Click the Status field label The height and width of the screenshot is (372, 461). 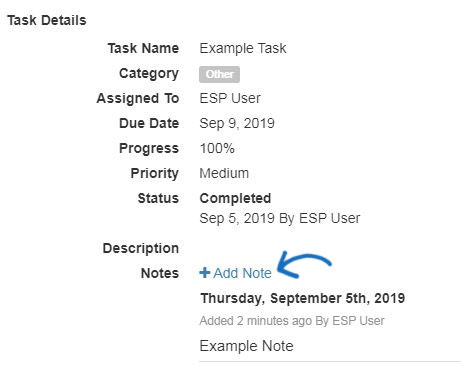tap(158, 198)
